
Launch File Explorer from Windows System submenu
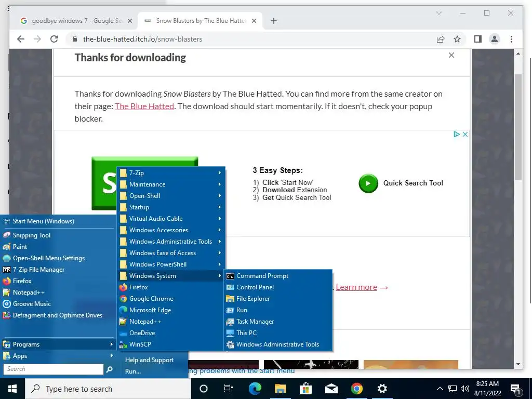(x=278, y=299)
